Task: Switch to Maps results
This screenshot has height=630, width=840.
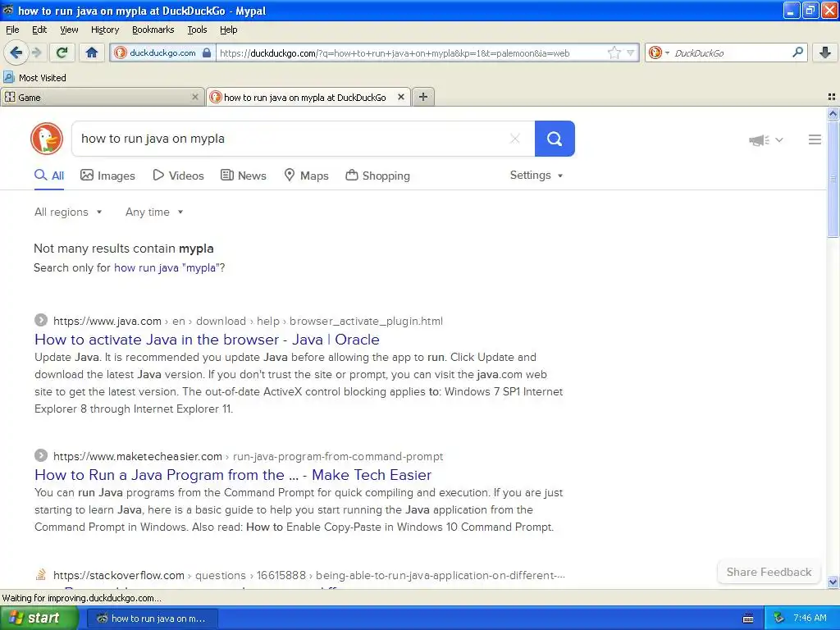Action: click(306, 176)
